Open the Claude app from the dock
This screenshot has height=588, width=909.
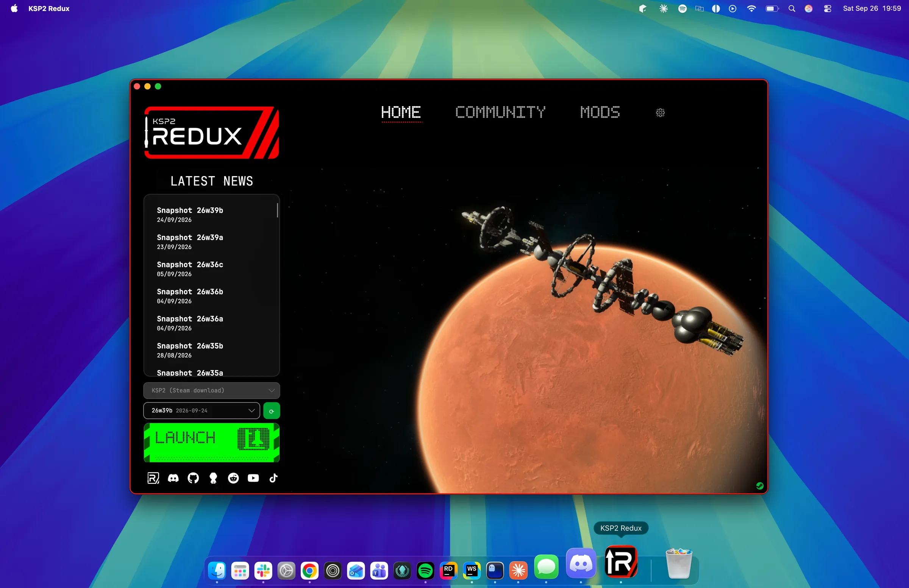click(518, 571)
